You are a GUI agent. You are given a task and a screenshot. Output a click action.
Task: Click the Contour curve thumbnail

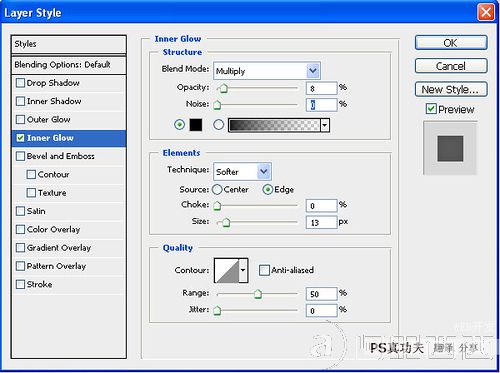[x=227, y=270]
